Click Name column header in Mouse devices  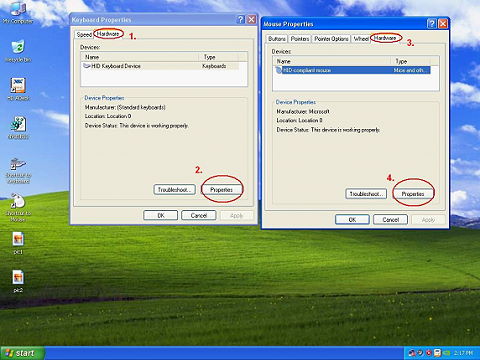[332, 61]
